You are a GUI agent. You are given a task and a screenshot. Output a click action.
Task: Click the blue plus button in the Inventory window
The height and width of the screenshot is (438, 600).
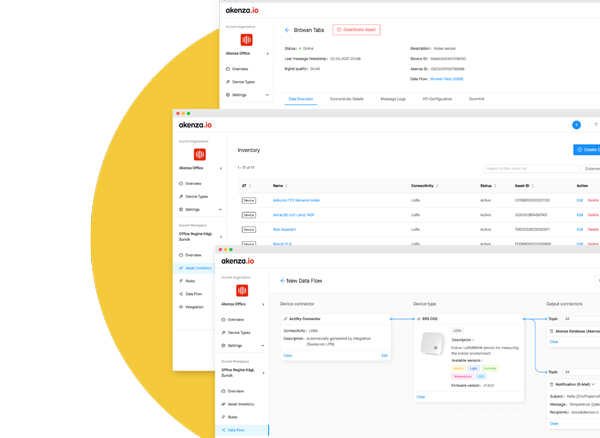point(576,125)
